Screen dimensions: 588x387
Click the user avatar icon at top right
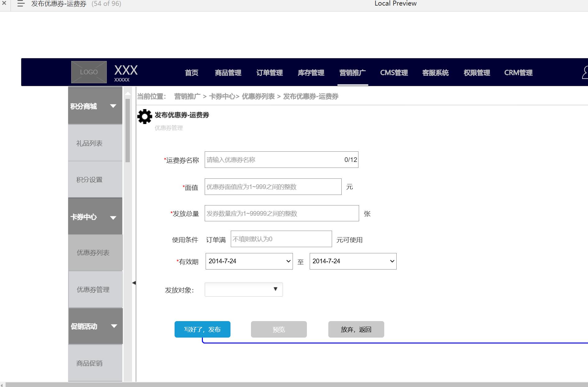[585, 73]
